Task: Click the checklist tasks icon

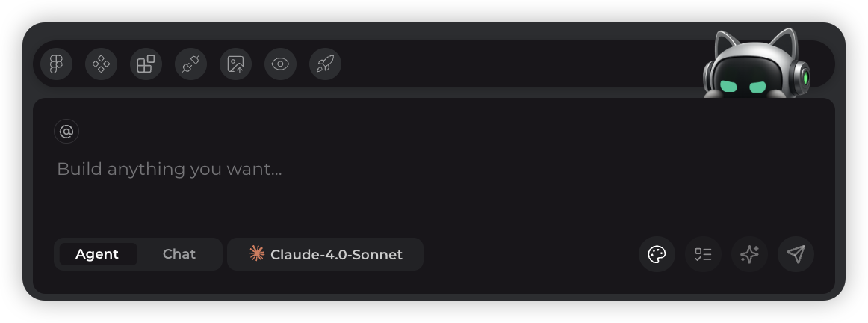Action: point(703,255)
